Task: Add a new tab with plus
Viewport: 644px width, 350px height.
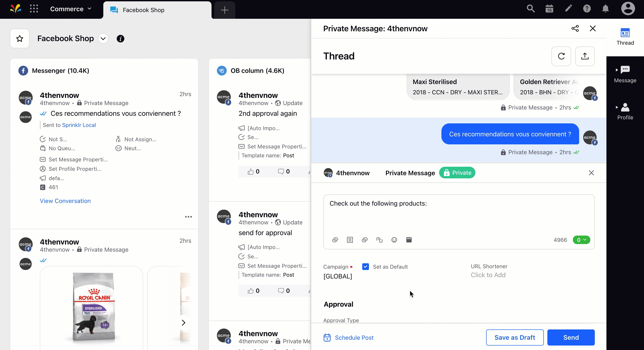Action: [225, 10]
